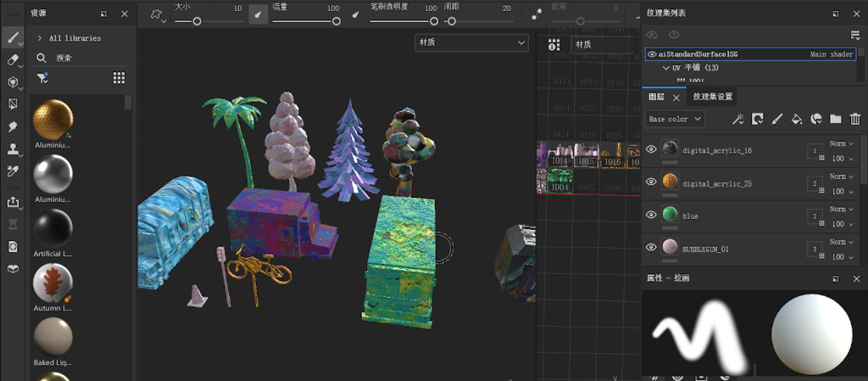The width and height of the screenshot is (868, 381).
Task: Collapse the UV 平铺 (13) list
Action: pyautogui.click(x=665, y=68)
